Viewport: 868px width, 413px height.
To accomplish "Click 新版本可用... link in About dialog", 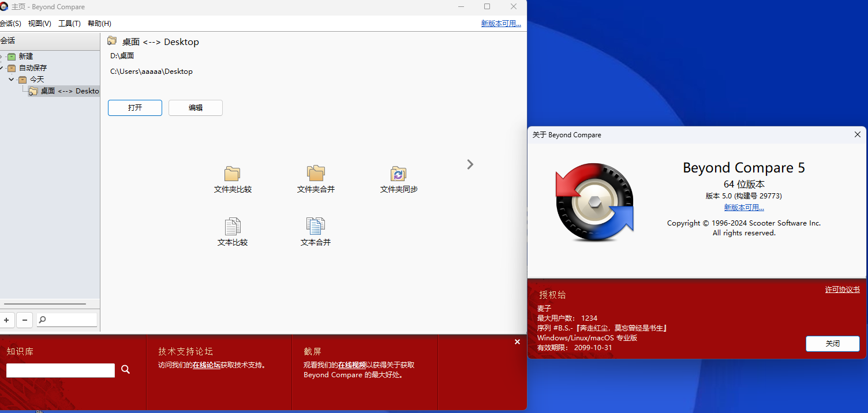I will (744, 208).
